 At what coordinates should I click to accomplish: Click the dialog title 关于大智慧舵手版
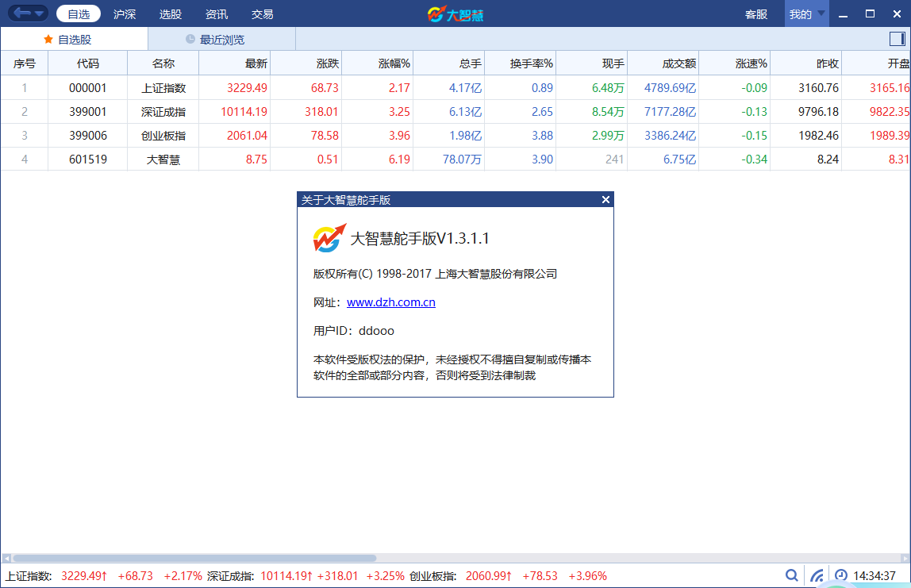click(346, 200)
